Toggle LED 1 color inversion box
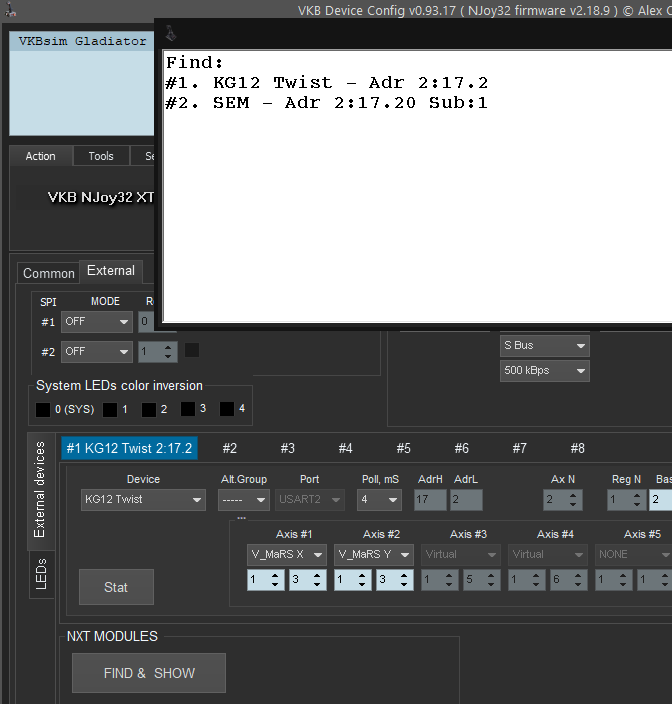This screenshot has height=704, width=672. coord(110,409)
